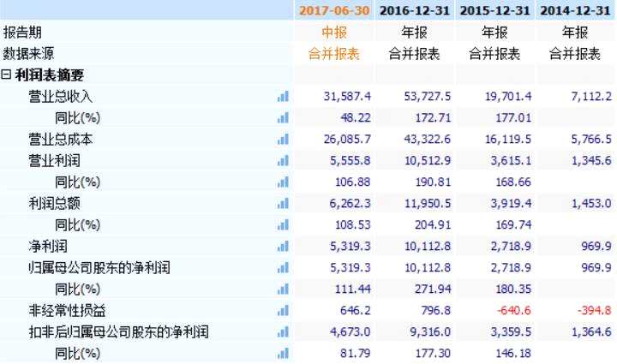
Task: Click the 净利润 row label
Action: (x=48, y=246)
